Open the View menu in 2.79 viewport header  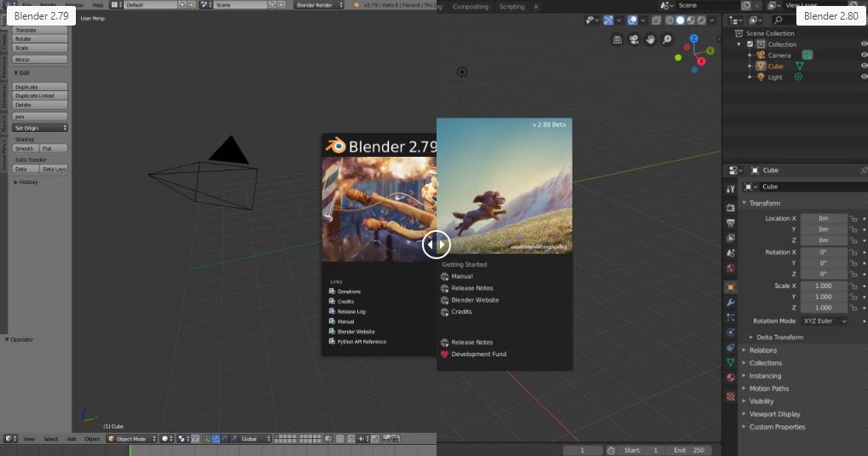tap(29, 439)
